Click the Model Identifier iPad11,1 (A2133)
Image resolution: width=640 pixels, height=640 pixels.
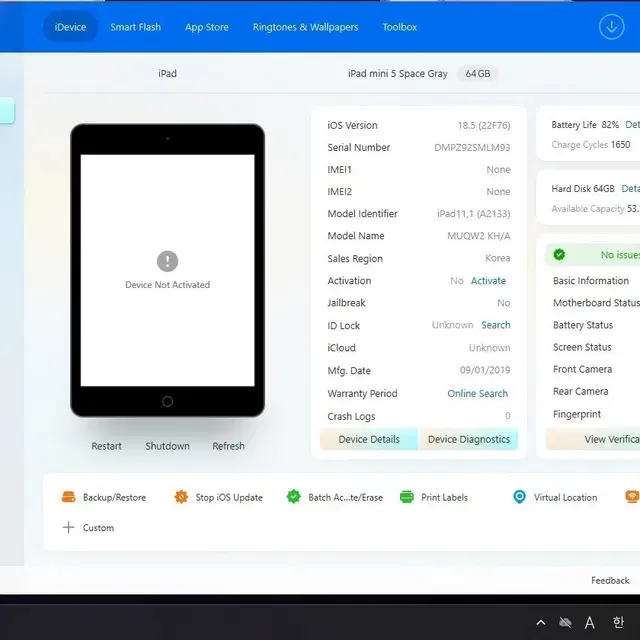click(x=473, y=213)
